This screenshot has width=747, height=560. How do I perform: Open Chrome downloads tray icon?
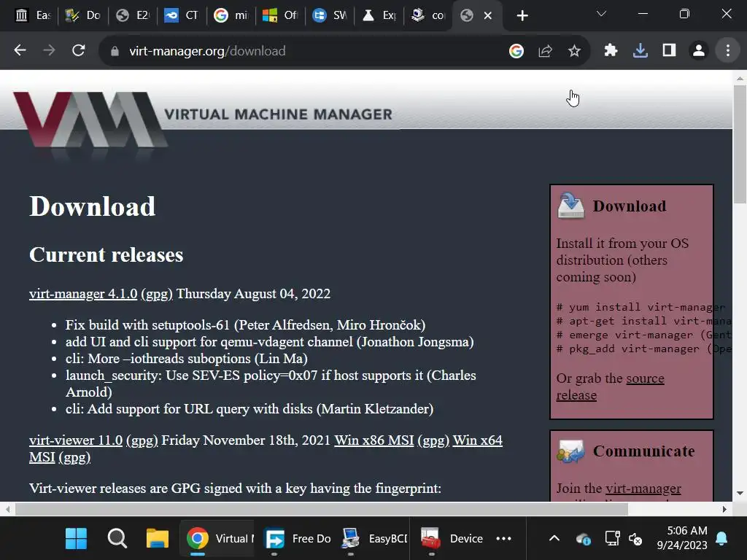640,50
